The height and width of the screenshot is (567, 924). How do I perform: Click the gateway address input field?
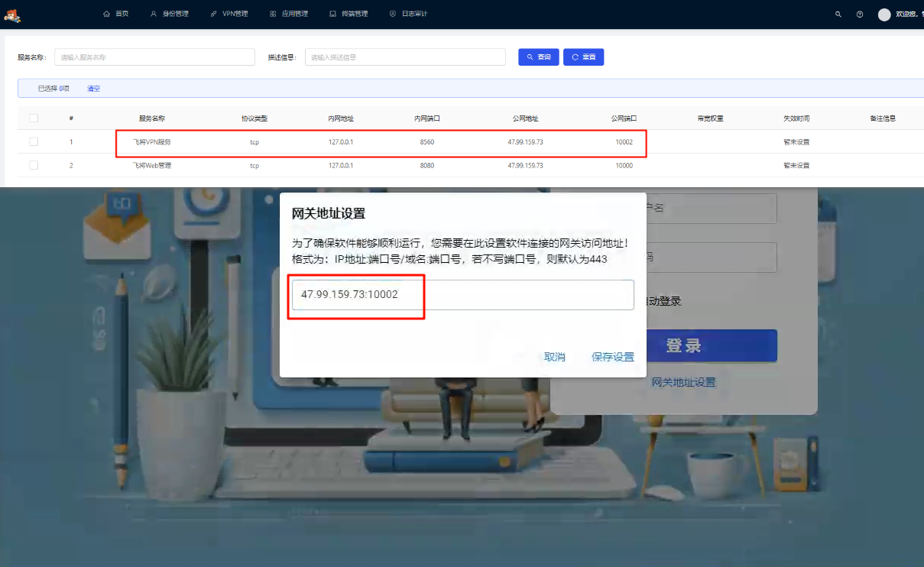point(462,295)
